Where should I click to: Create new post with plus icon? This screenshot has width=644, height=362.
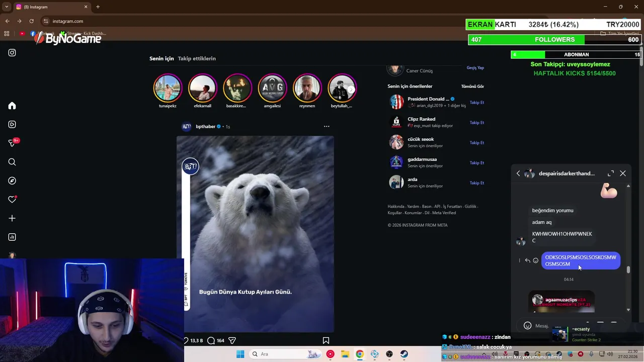pos(12,218)
